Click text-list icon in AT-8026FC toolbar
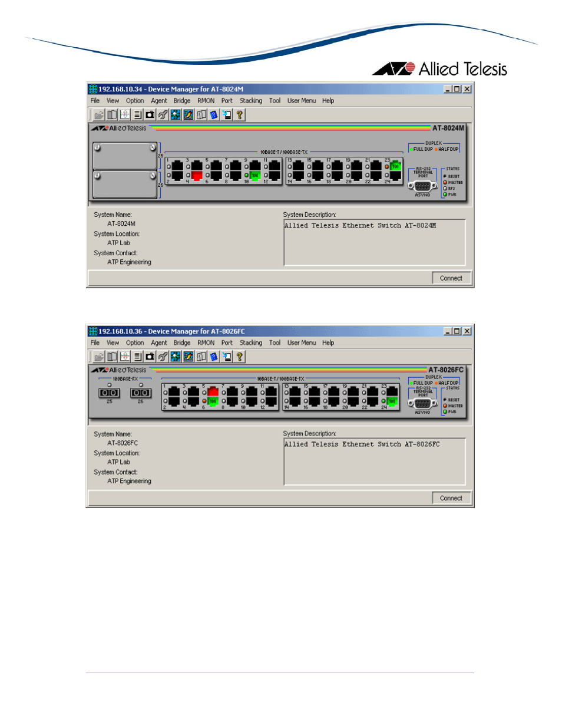The image size is (562, 728). pos(137,357)
